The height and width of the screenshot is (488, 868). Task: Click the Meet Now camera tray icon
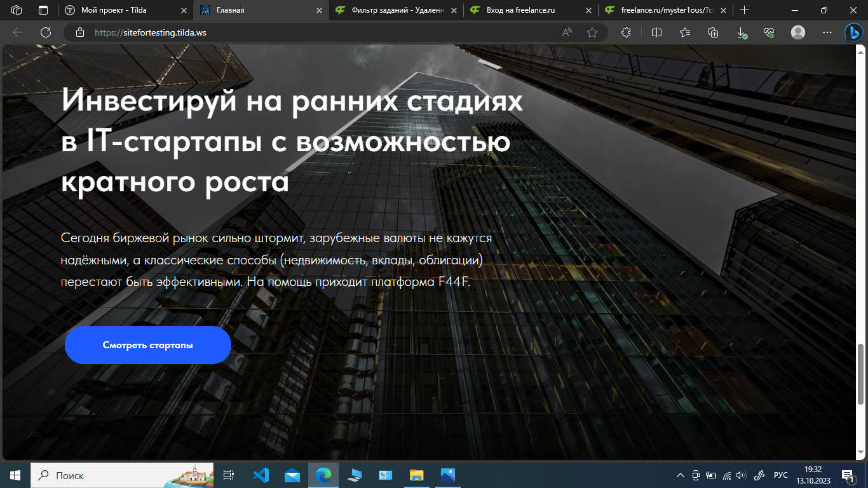[696, 475]
